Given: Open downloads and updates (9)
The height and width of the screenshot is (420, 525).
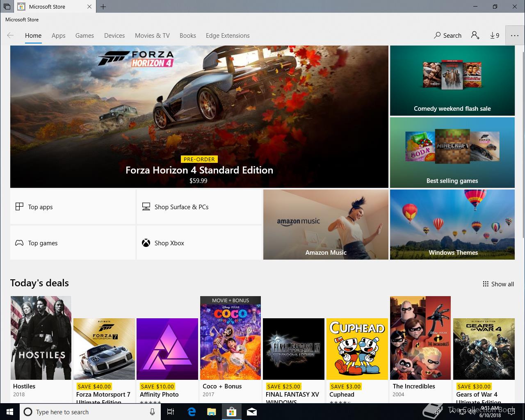Looking at the screenshot, I should [x=495, y=36].
